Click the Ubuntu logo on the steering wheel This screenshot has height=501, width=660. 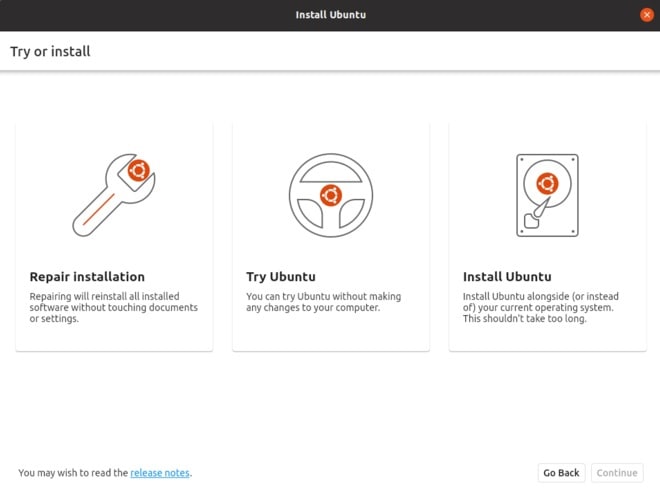330,193
